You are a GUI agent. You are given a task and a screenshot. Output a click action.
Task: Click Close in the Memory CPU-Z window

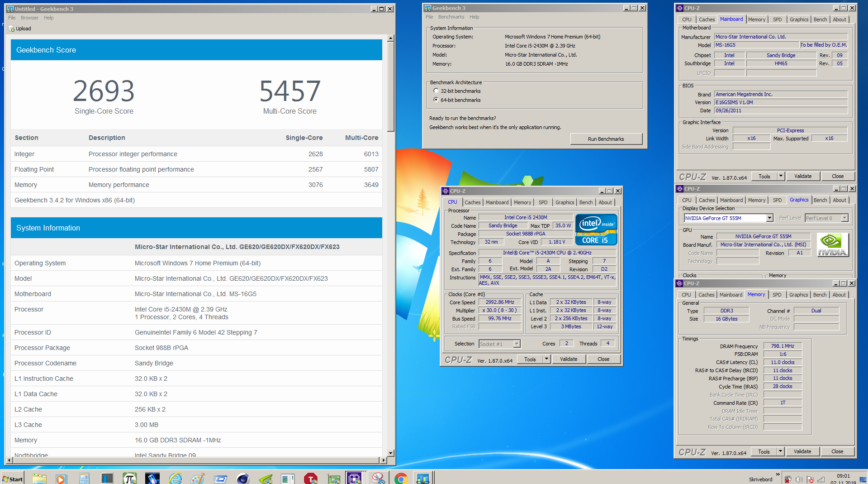tap(837, 451)
